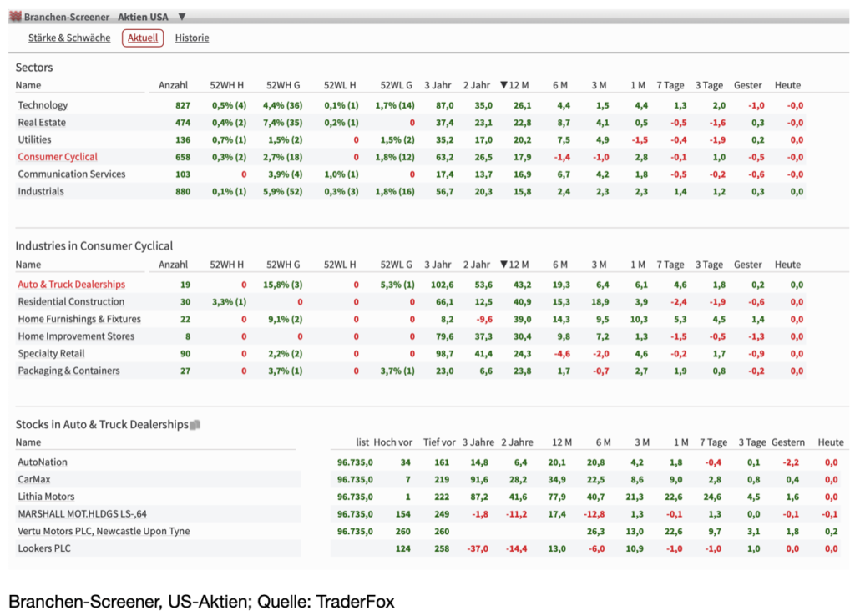855x616 pixels.
Task: Sort Industries table by Anzahl column
Action: (173, 265)
